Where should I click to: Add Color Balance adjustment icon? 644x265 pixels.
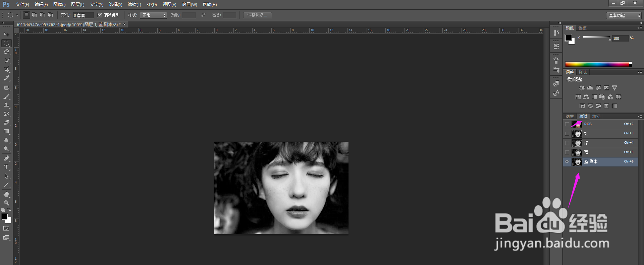click(x=586, y=97)
